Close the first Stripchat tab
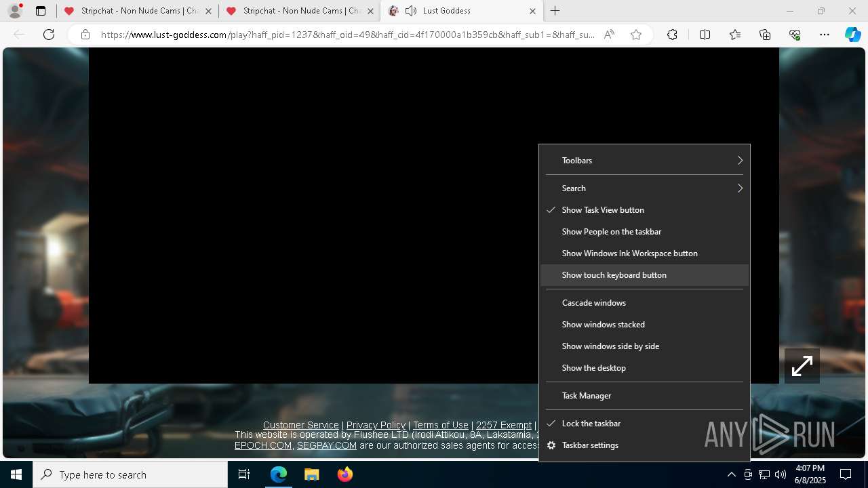Image resolution: width=868 pixels, height=488 pixels. 208,11
